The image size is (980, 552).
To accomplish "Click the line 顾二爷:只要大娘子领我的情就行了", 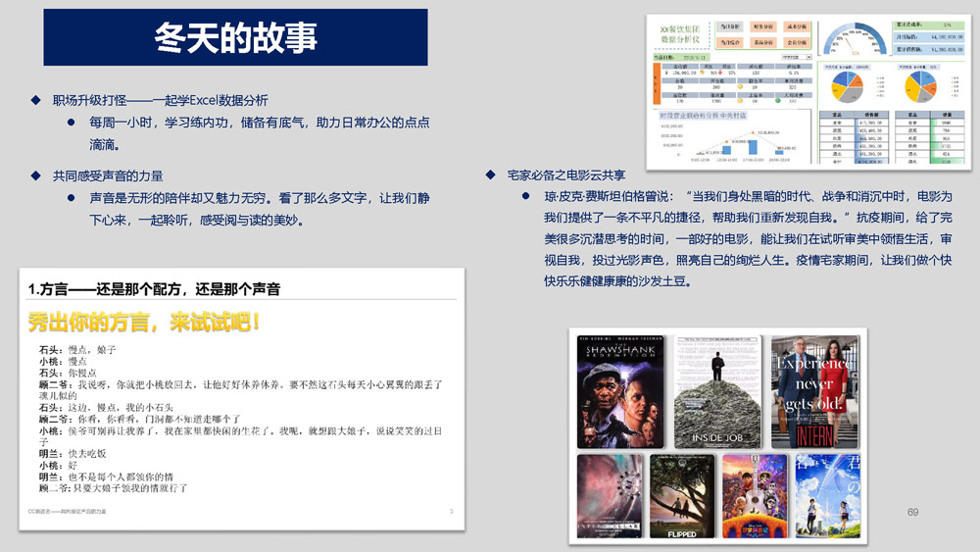I will [113, 487].
